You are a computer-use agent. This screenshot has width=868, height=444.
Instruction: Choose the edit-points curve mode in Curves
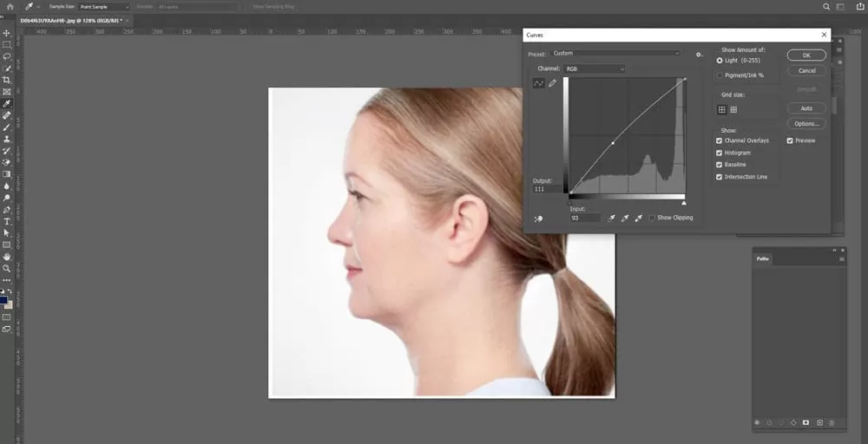click(539, 83)
